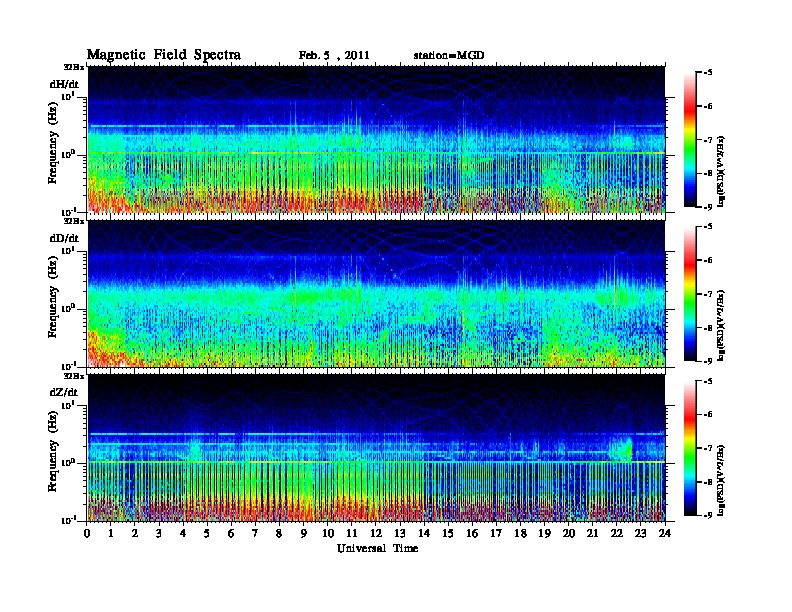Screen dimensions: 792x612
Task: Click hour tick label 6 on the time axis
Action: coord(231,533)
